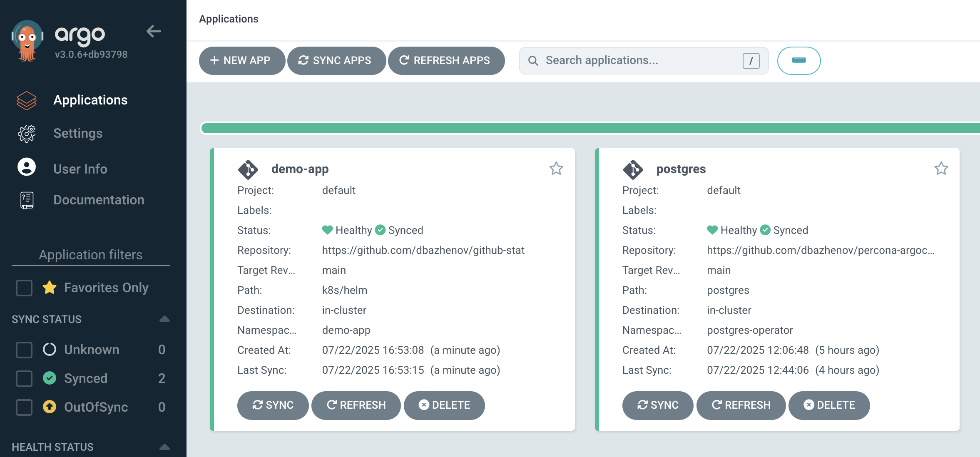Favorite the demo-app with star icon
This screenshot has width=980, height=457.
tap(556, 169)
